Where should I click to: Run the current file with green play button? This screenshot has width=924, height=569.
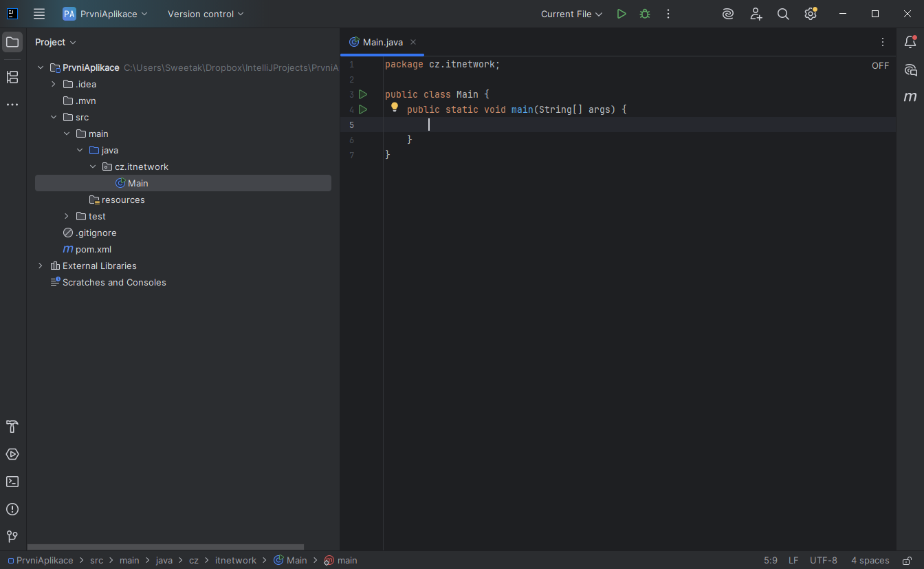[x=621, y=14]
